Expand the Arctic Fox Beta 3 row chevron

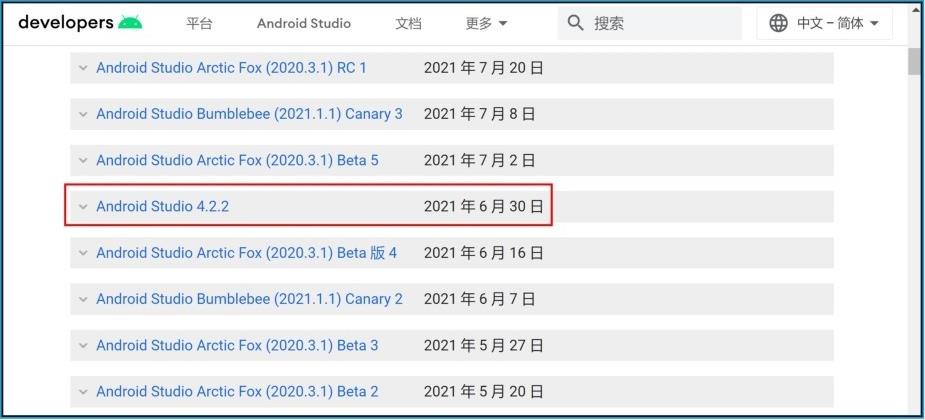click(83, 346)
